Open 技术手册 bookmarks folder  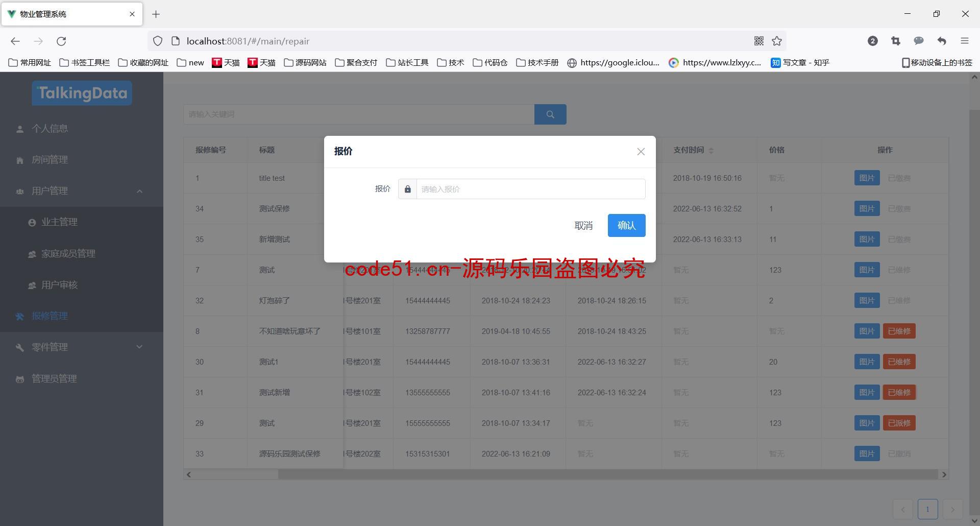[537, 63]
